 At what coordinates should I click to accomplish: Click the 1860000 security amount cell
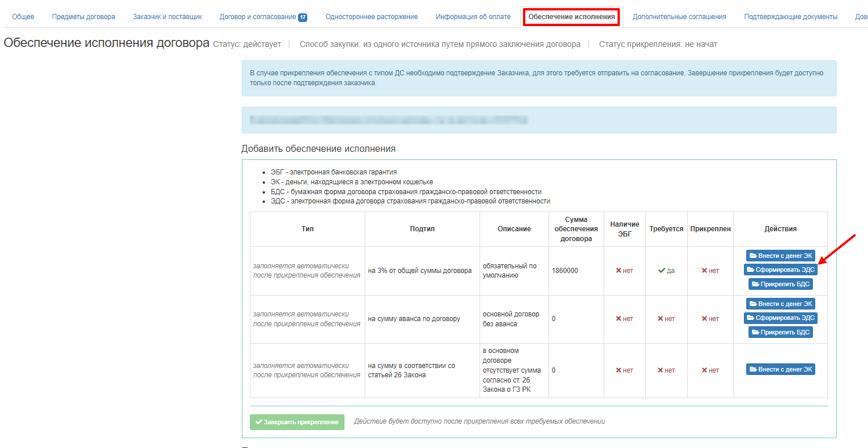tap(565, 271)
